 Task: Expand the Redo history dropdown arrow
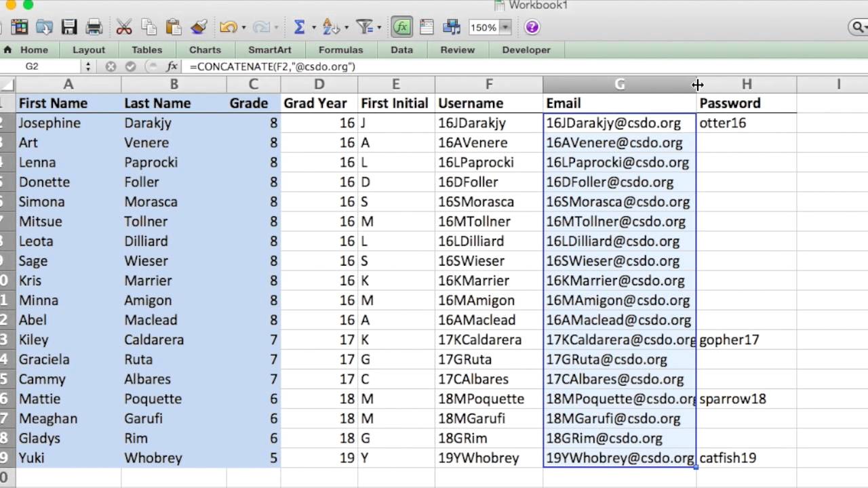pyautogui.click(x=276, y=28)
